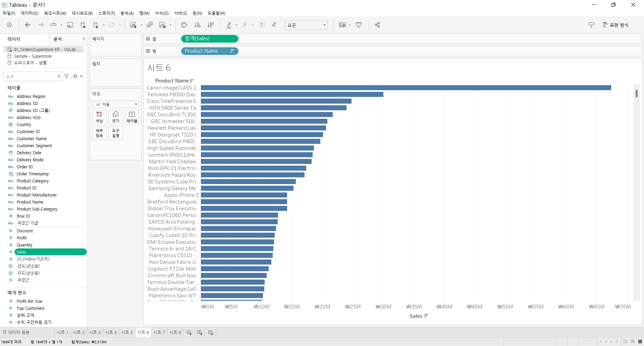The height and width of the screenshot is (346, 644).
Task: Click the Tableau start page logo icon
Action: click(9, 25)
